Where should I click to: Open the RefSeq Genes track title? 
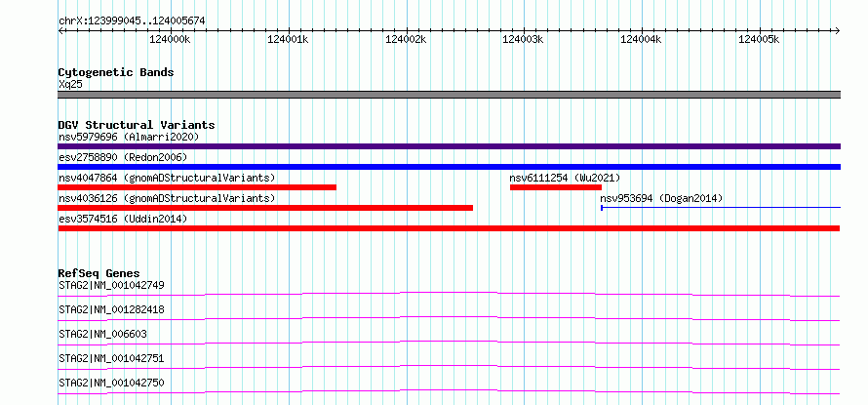99,273
